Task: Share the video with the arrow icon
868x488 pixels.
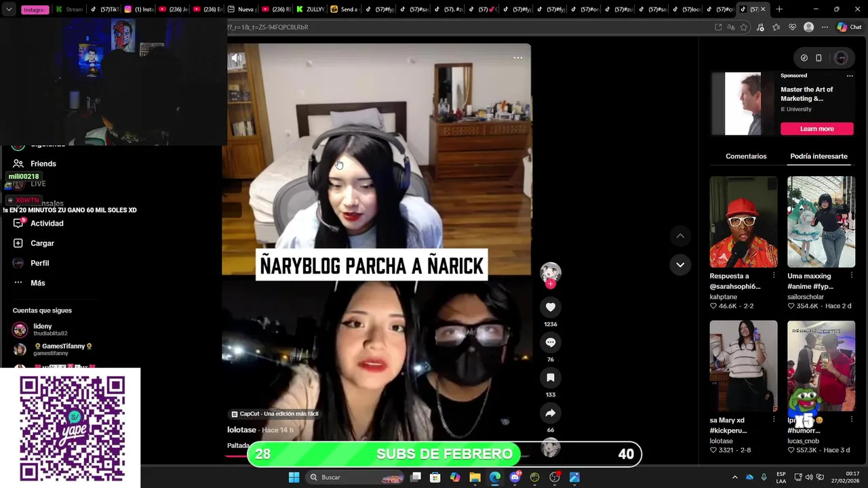Action: click(x=551, y=413)
